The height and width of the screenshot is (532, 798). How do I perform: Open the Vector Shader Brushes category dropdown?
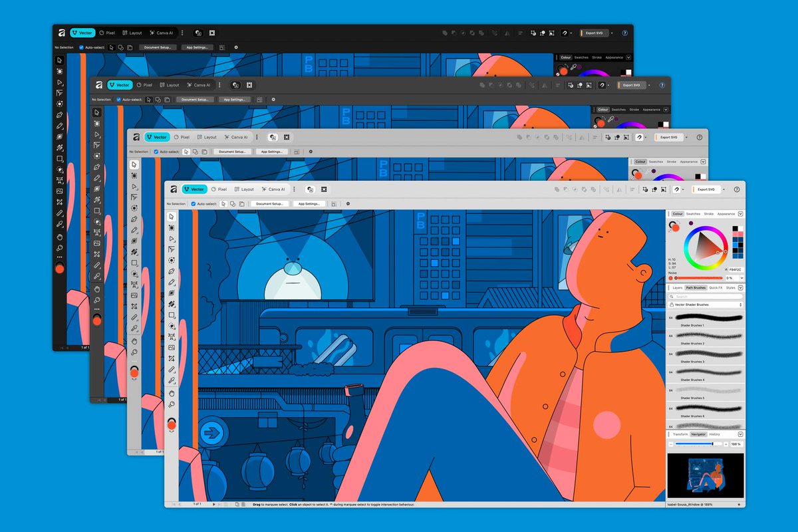coord(706,305)
